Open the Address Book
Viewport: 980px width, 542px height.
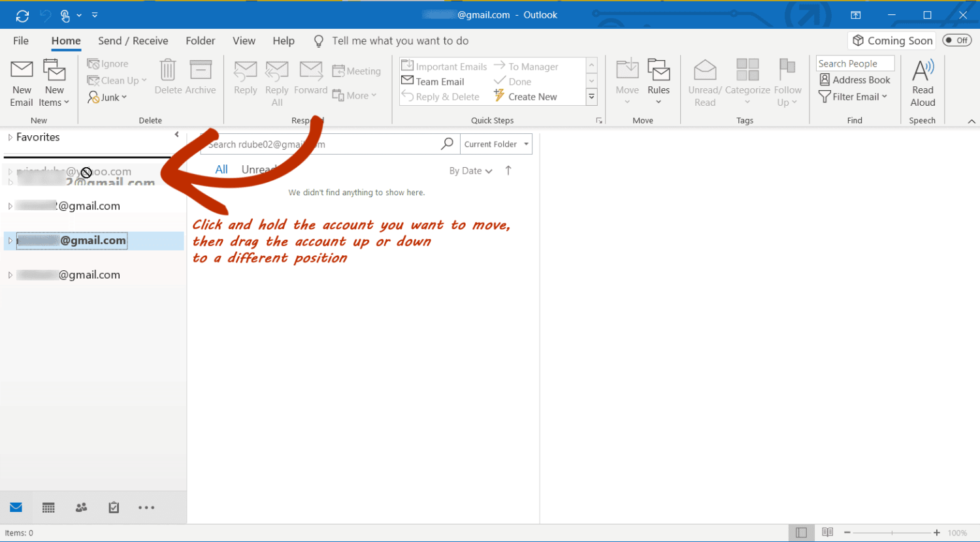[x=855, y=80]
